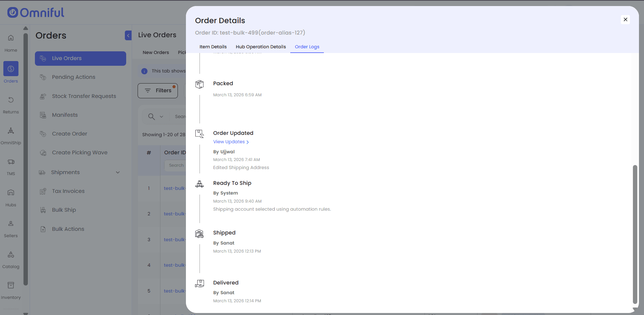This screenshot has height=315, width=644.
Task: Click the search magnifier icon
Action: coord(151,116)
